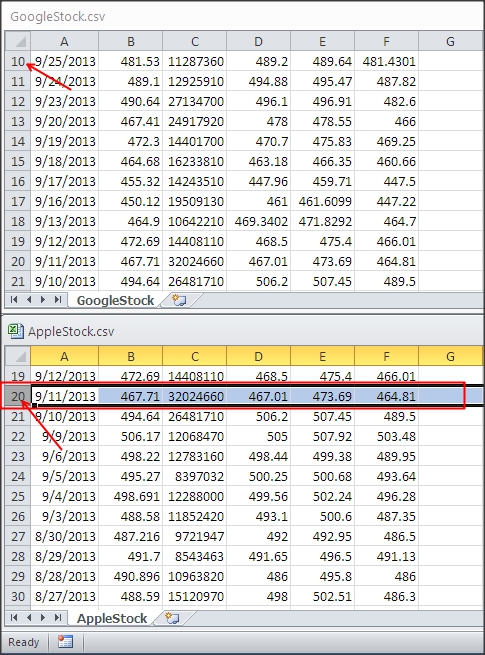Select row 20 header in GoogleStock window
Image resolution: width=485 pixels, height=655 pixels.
[18, 261]
